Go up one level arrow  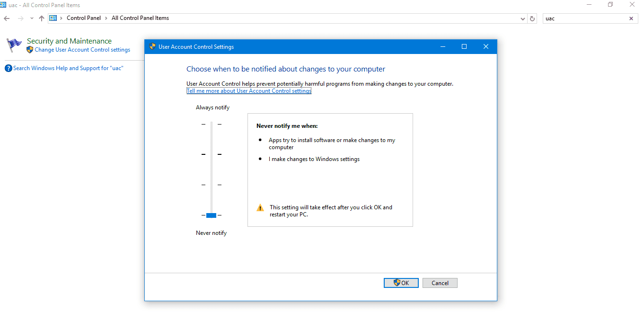[42, 18]
